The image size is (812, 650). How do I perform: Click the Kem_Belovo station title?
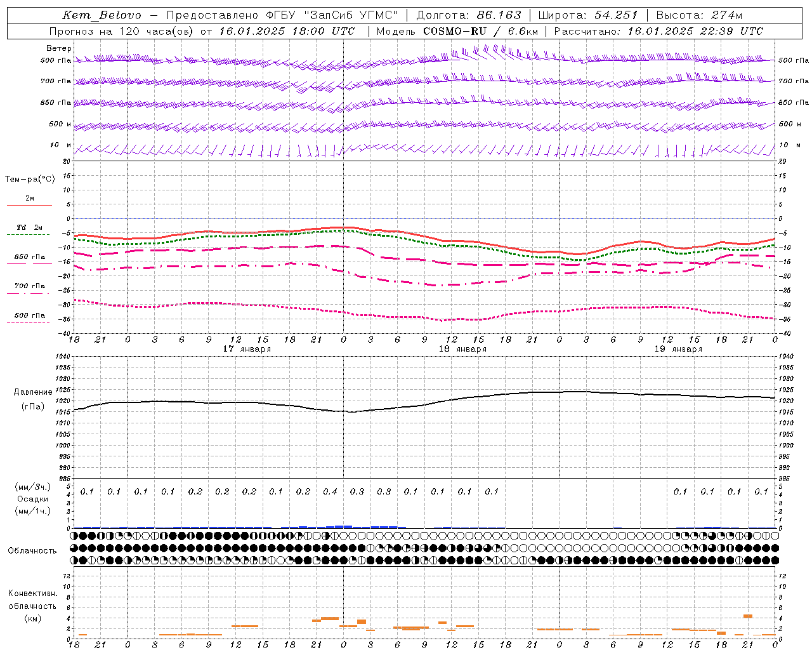102,15
